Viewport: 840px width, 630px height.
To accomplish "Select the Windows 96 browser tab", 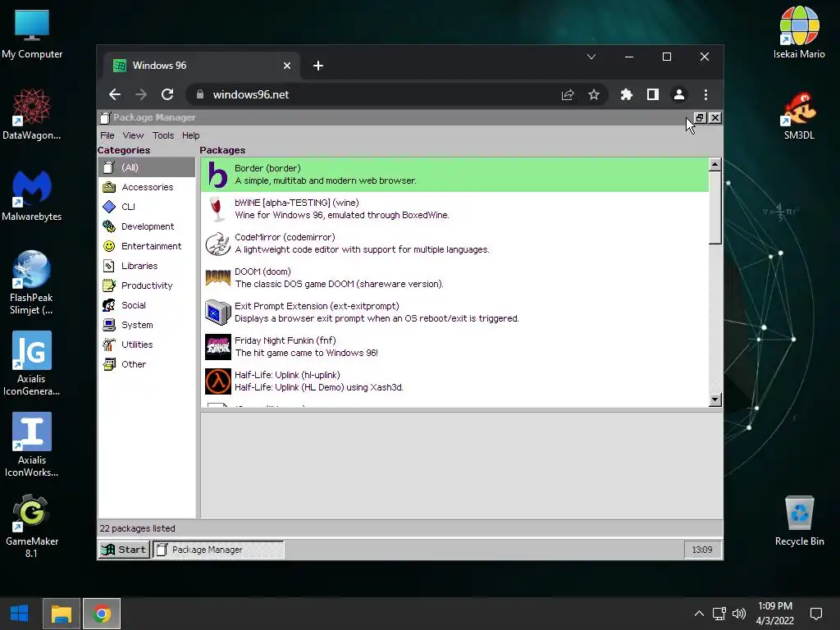I will coord(202,66).
